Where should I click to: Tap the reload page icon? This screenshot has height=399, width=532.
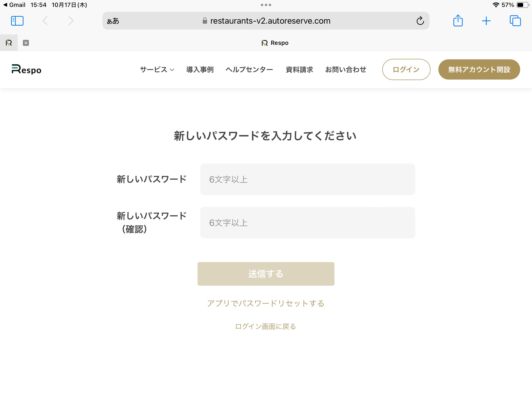coord(420,21)
